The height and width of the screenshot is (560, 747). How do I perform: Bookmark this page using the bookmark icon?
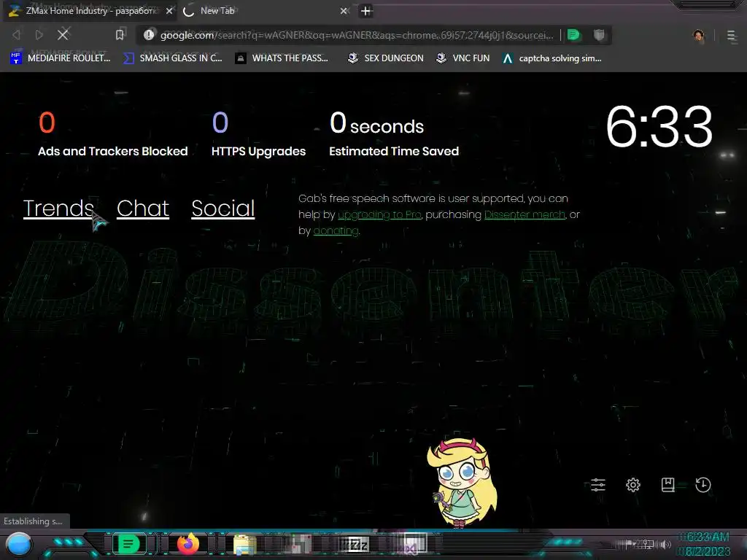[x=120, y=35]
